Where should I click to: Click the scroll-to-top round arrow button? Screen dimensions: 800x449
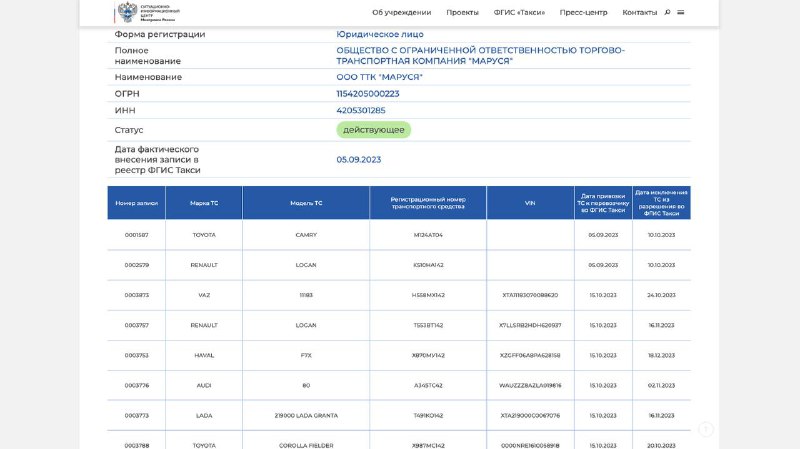706,429
